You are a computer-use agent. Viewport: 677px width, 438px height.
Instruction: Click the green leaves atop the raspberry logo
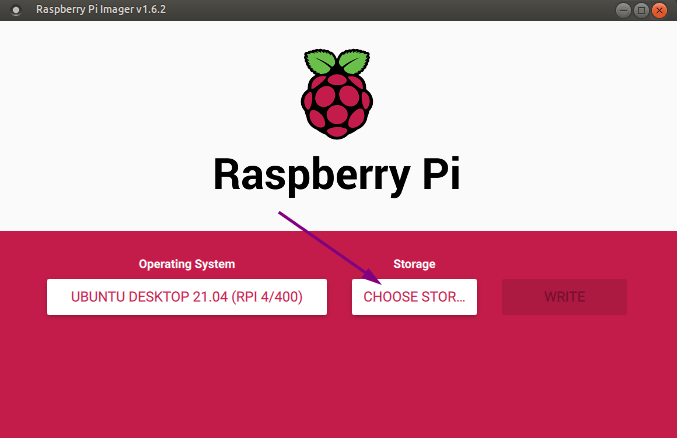click(335, 58)
